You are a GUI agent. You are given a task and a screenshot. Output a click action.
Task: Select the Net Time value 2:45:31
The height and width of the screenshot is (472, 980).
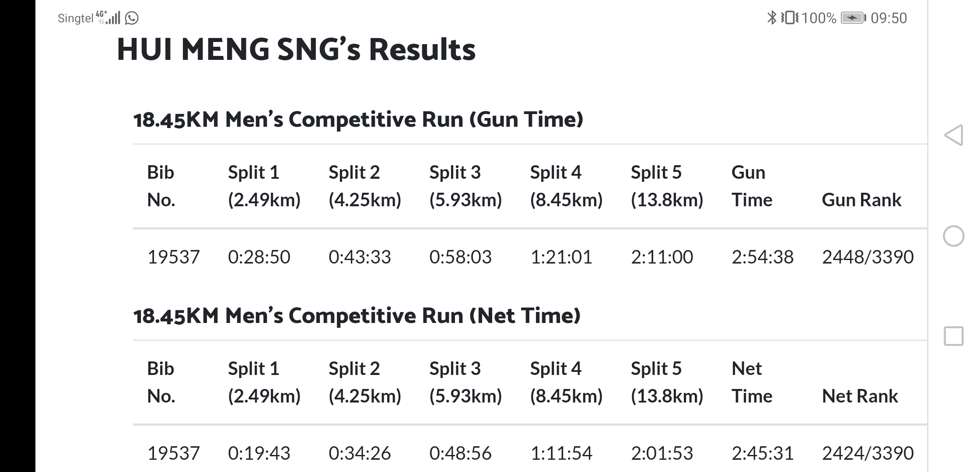(x=763, y=453)
